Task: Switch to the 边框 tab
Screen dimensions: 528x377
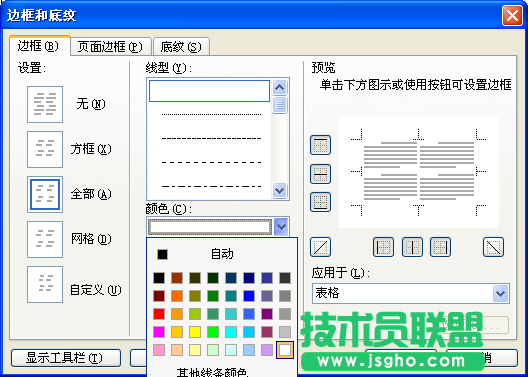Action: click(x=40, y=46)
